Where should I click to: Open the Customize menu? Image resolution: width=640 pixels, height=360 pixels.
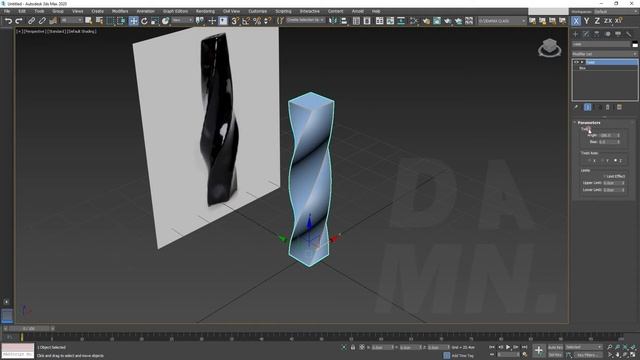coord(258,11)
